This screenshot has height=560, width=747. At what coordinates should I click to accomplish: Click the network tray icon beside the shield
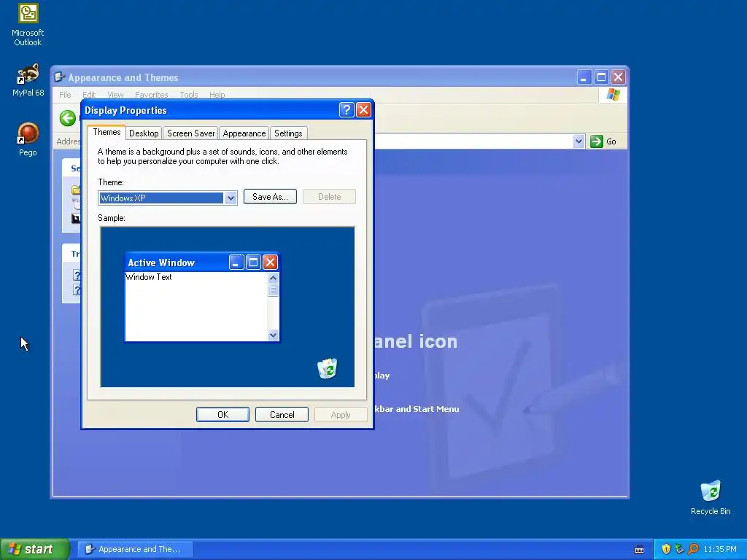point(679,549)
